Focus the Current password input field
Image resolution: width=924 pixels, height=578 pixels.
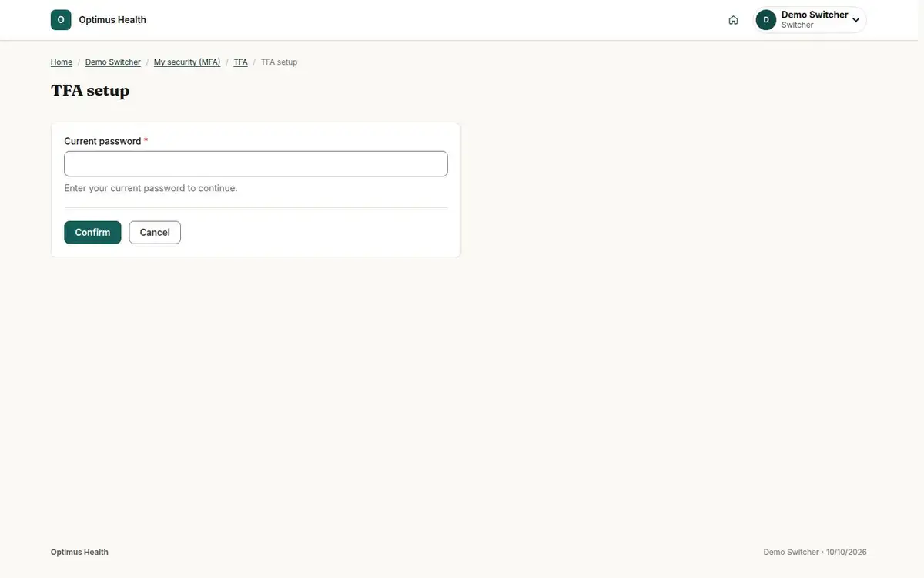click(256, 164)
